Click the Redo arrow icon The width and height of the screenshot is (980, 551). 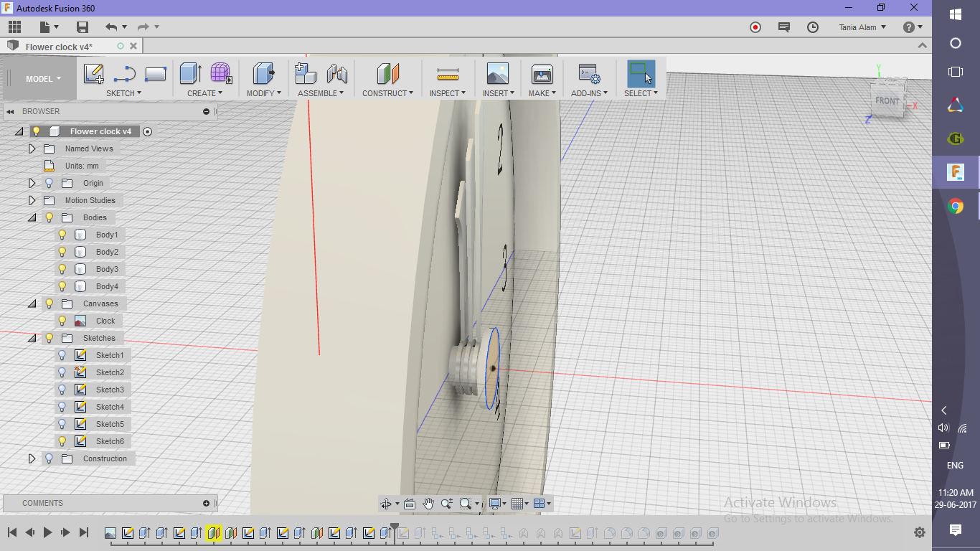click(x=143, y=27)
